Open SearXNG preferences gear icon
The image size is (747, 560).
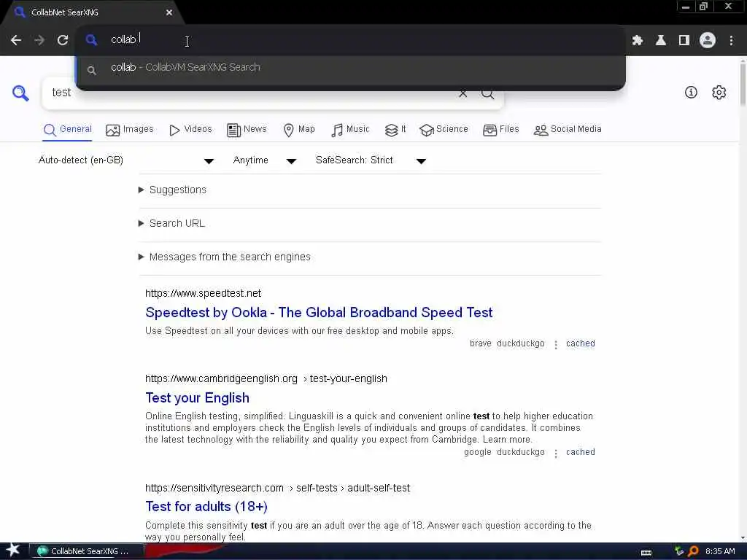(x=719, y=93)
